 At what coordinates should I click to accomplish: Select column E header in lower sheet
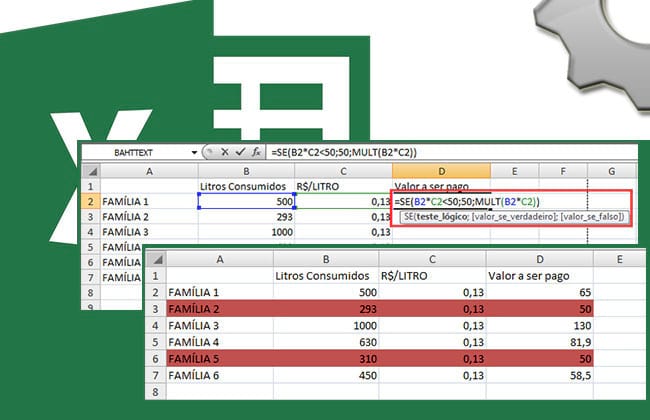pyautogui.click(x=619, y=259)
